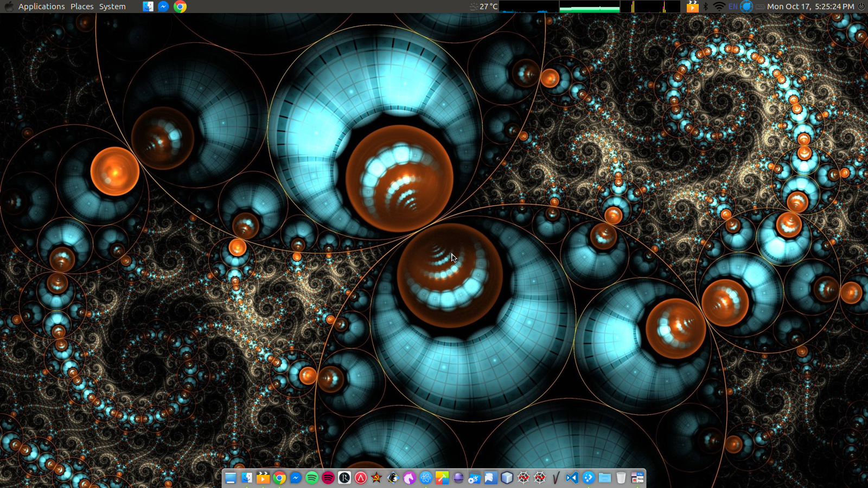Open Finder from the dock
The width and height of the screenshot is (868, 488).
[247, 478]
